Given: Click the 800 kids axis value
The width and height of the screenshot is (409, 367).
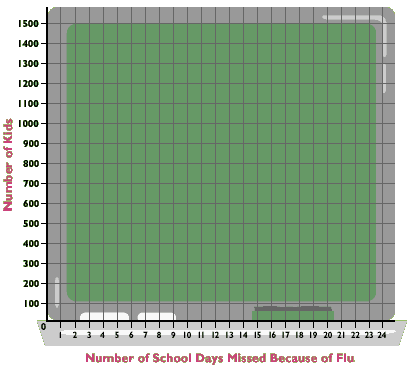Looking at the screenshot, I should tap(31, 164).
